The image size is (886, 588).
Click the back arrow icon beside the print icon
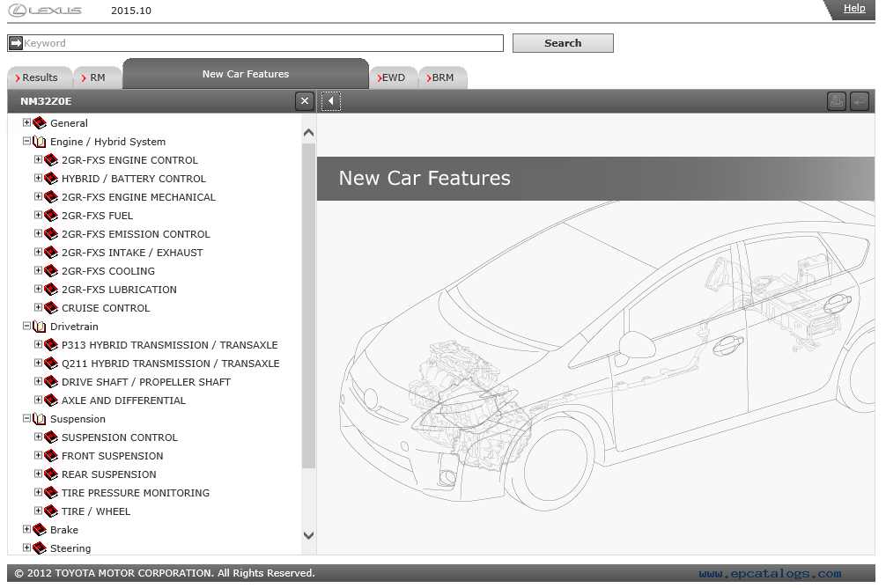pos(859,101)
